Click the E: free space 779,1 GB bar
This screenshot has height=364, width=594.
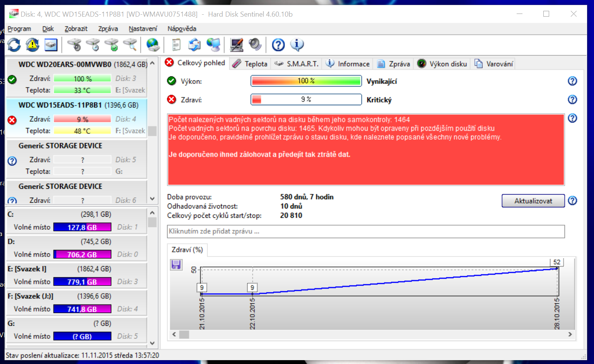pos(82,282)
